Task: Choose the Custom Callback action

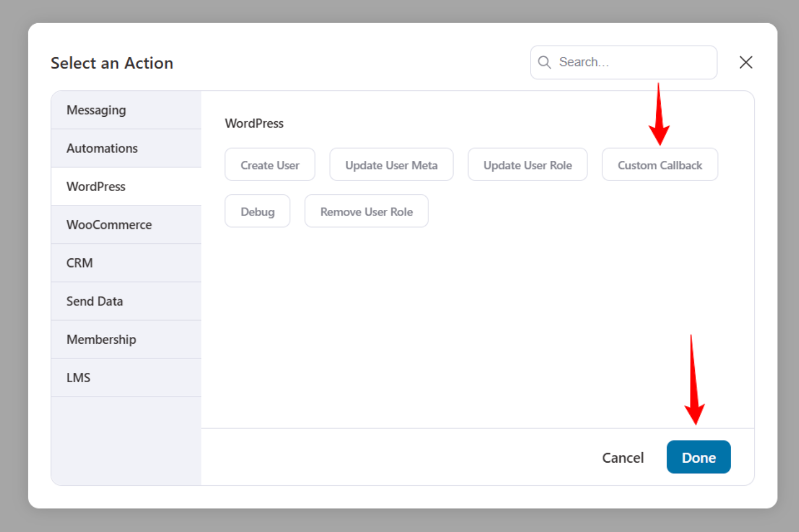Action: click(x=660, y=165)
